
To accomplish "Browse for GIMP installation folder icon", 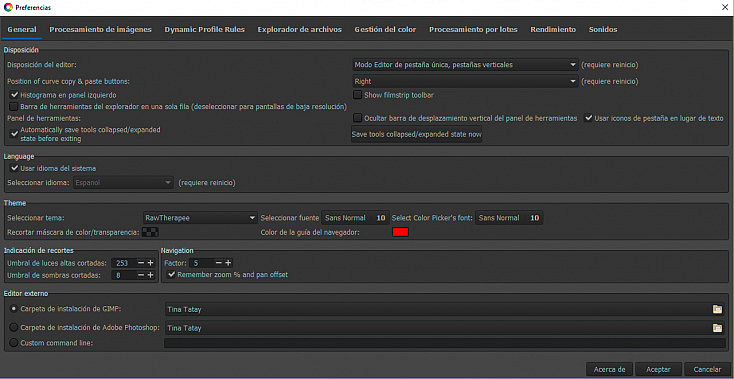I will (717, 309).
